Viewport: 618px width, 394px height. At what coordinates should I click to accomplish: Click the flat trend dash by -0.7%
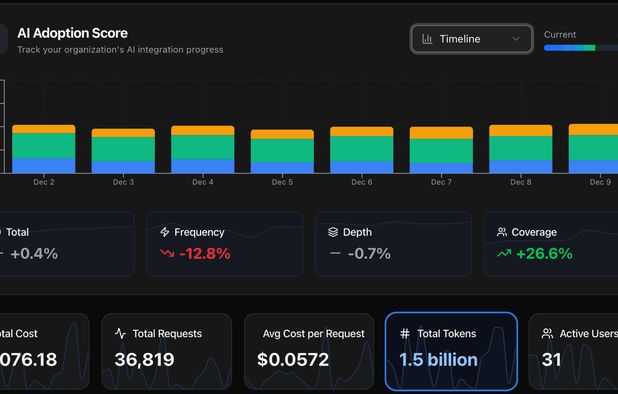tap(335, 253)
